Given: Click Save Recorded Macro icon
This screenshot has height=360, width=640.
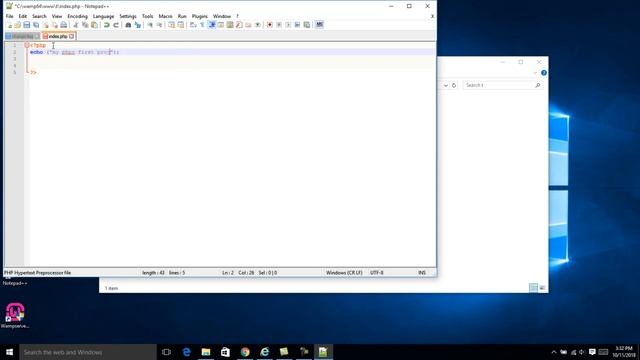Looking at the screenshot, I should [x=307, y=25].
